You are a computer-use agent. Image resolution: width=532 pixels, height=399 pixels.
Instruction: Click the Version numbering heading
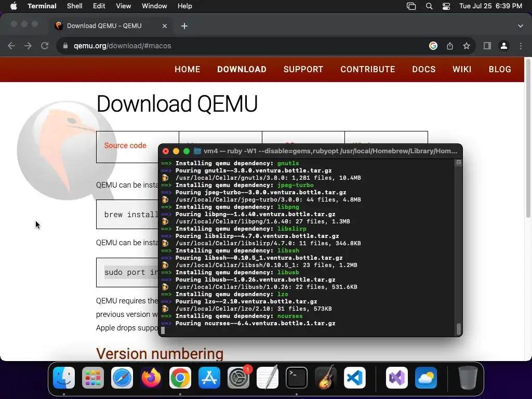point(160,353)
